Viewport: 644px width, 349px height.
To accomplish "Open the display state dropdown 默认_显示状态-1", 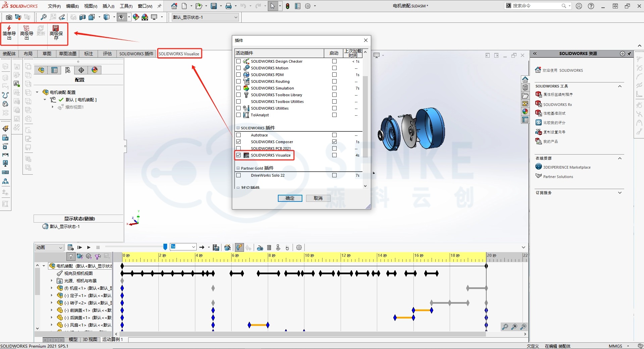I will [205, 17].
